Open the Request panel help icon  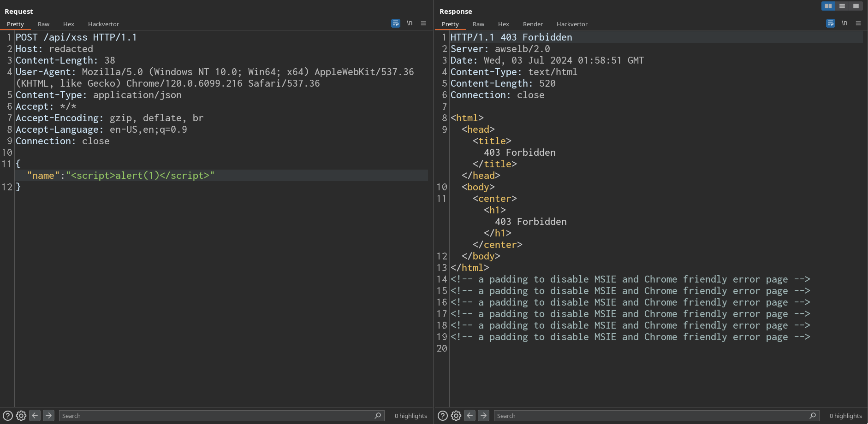pos(8,416)
